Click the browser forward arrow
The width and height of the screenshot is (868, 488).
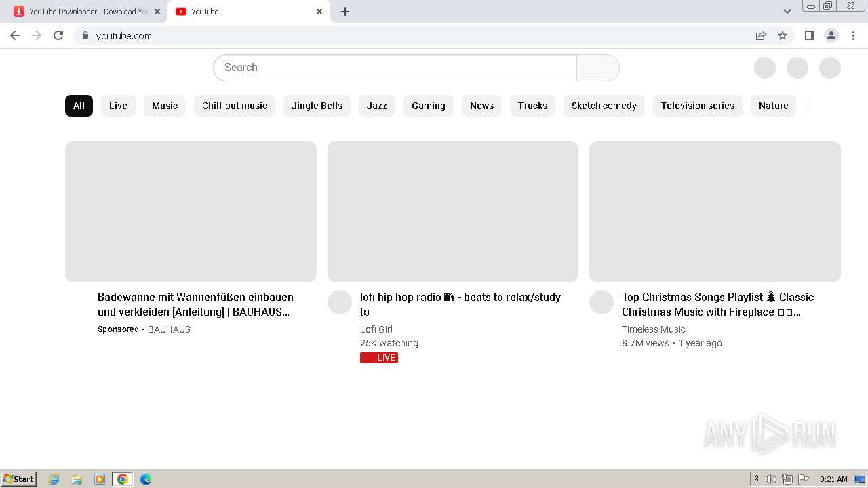(x=37, y=35)
